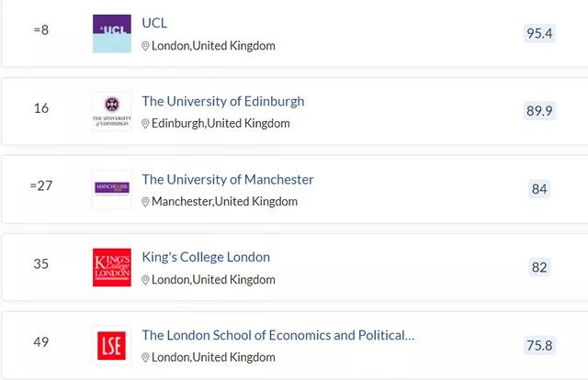Viewport: 588px width, 380px height.
Task: Click the University of Manchester logo
Action: pos(112,189)
